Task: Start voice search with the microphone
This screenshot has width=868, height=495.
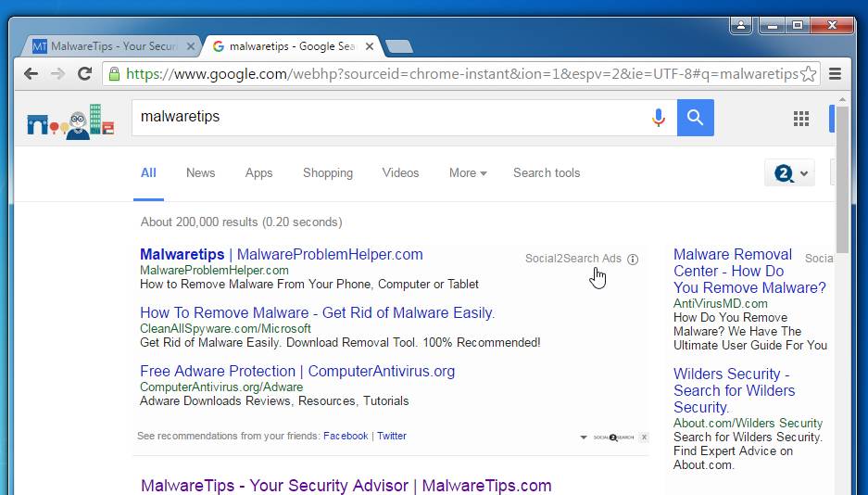Action: 659,118
